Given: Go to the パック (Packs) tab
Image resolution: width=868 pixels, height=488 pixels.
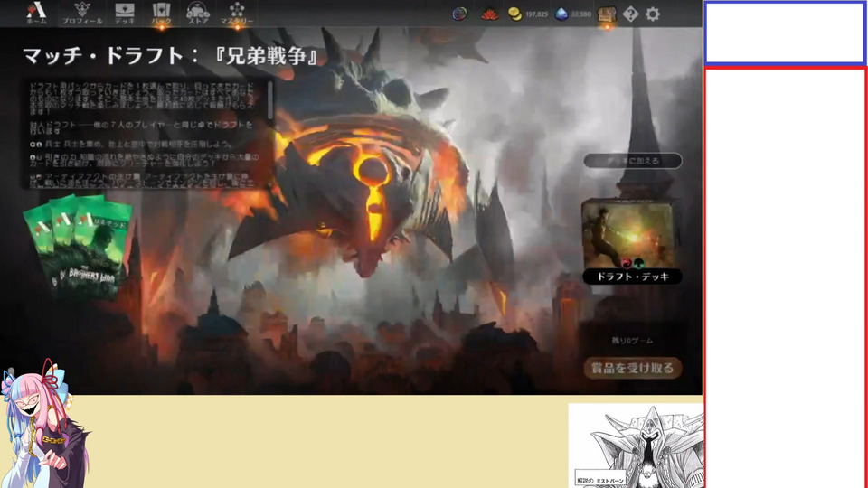Looking at the screenshot, I should pyautogui.click(x=162, y=14).
